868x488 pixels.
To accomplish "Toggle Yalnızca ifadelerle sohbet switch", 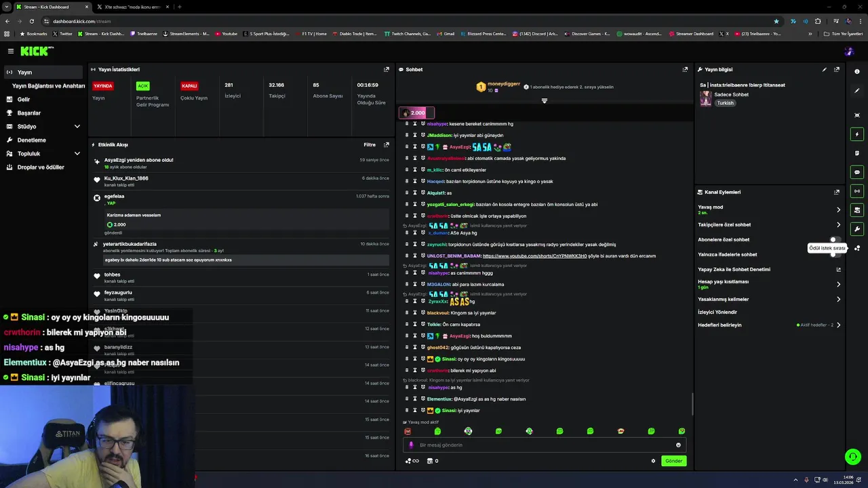I will (835, 254).
